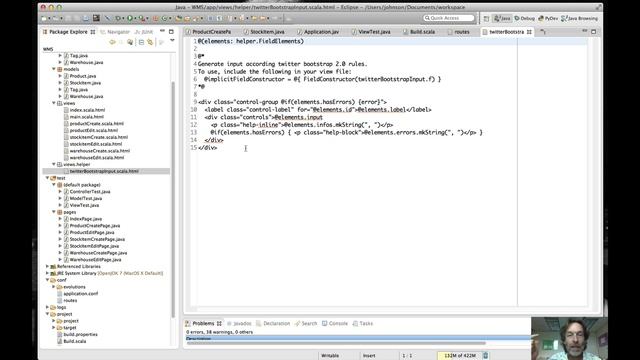This screenshot has height=360, width=640.
Task: Expand the JRE System Library node
Action: [x=47, y=273]
